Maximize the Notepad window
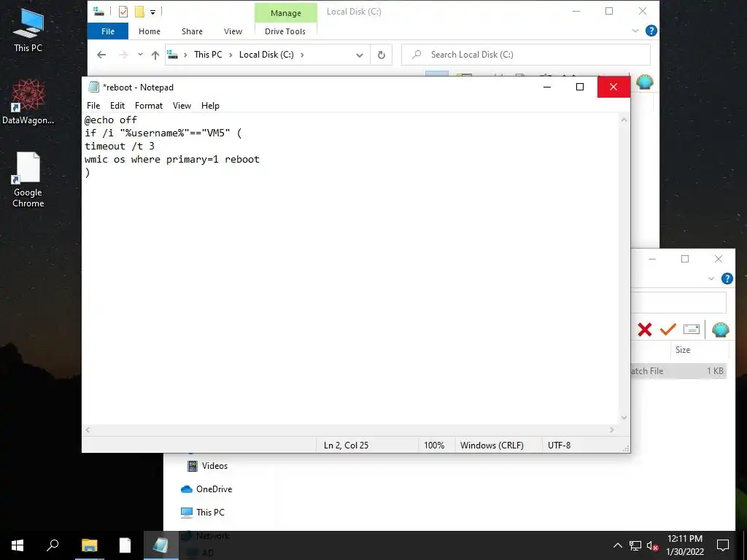This screenshot has height=560, width=747. pyautogui.click(x=580, y=87)
